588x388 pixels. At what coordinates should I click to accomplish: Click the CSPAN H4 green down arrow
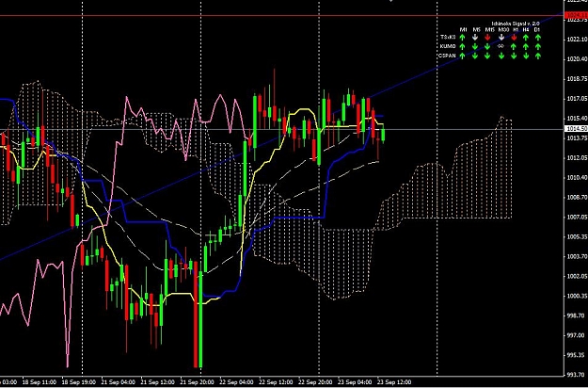(x=526, y=56)
